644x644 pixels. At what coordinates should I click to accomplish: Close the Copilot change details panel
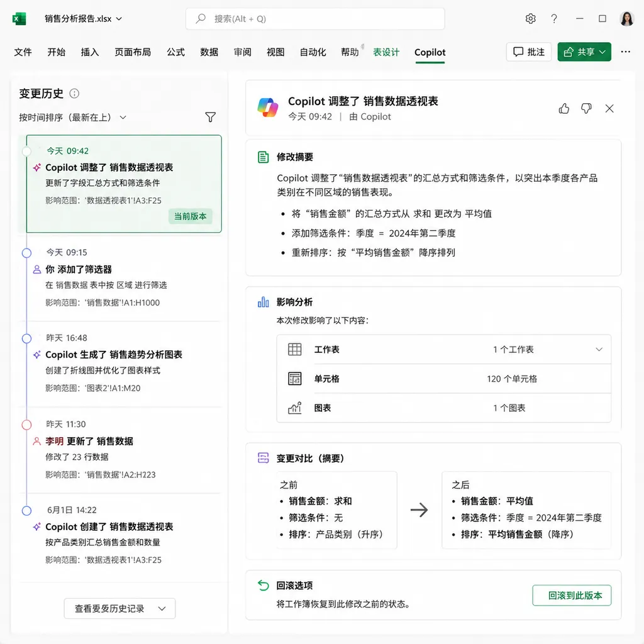click(609, 108)
